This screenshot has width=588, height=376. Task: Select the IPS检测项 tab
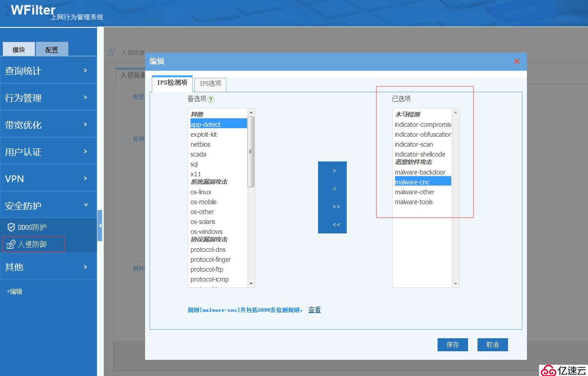pos(172,83)
